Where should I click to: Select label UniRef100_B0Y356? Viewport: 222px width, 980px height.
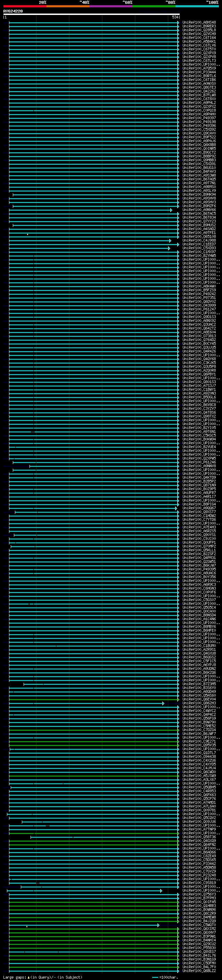pyautogui.click(x=199, y=577)
